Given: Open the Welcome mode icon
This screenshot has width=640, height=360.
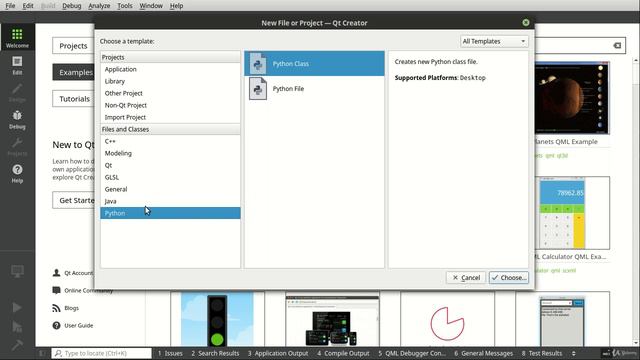Looking at the screenshot, I should pyautogui.click(x=17, y=38).
